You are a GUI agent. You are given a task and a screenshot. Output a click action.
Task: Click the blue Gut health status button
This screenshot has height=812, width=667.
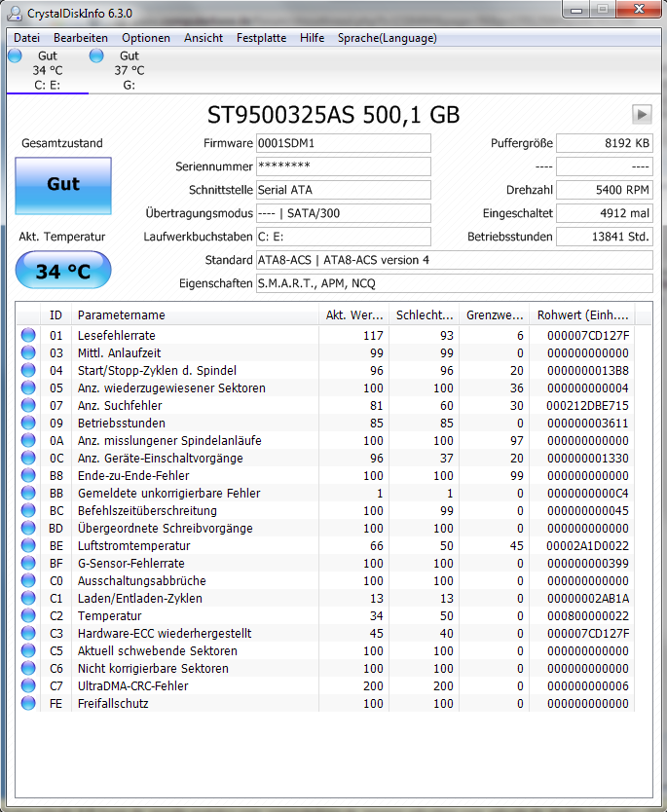[63, 185]
